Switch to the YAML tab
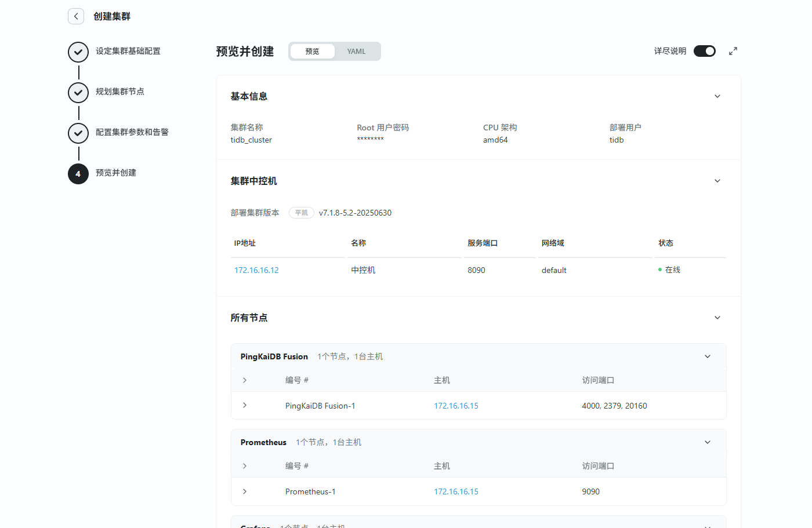Screen dimensions: 812x528 pyautogui.click(x=356, y=52)
